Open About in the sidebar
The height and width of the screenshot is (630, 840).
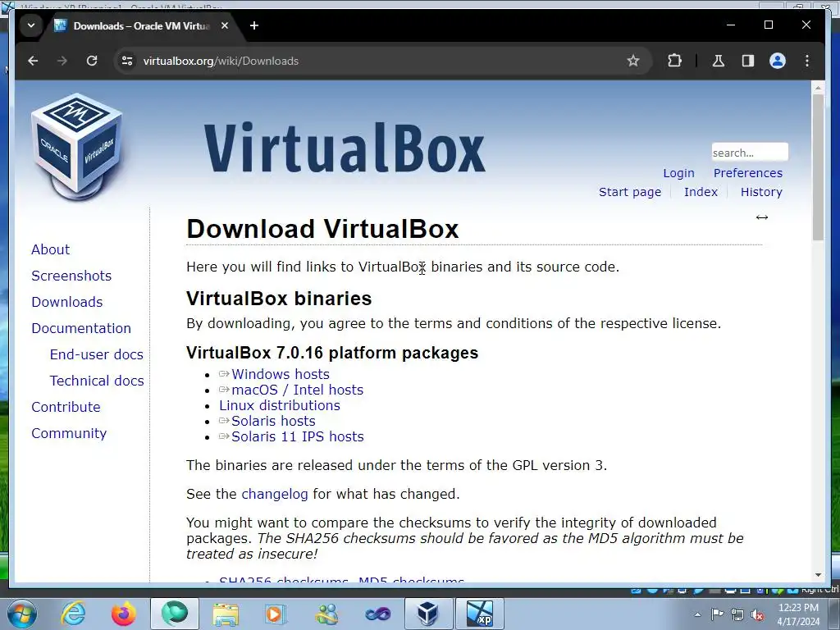click(x=50, y=249)
